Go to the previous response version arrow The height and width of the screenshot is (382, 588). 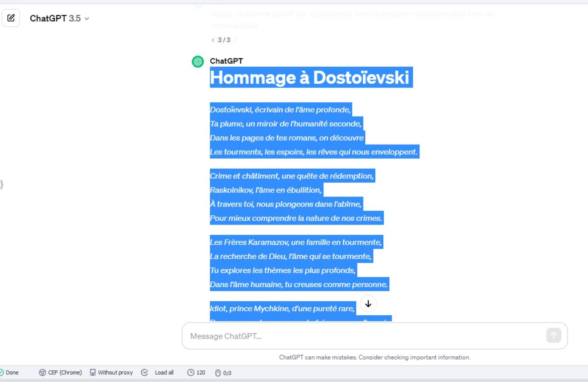[213, 40]
